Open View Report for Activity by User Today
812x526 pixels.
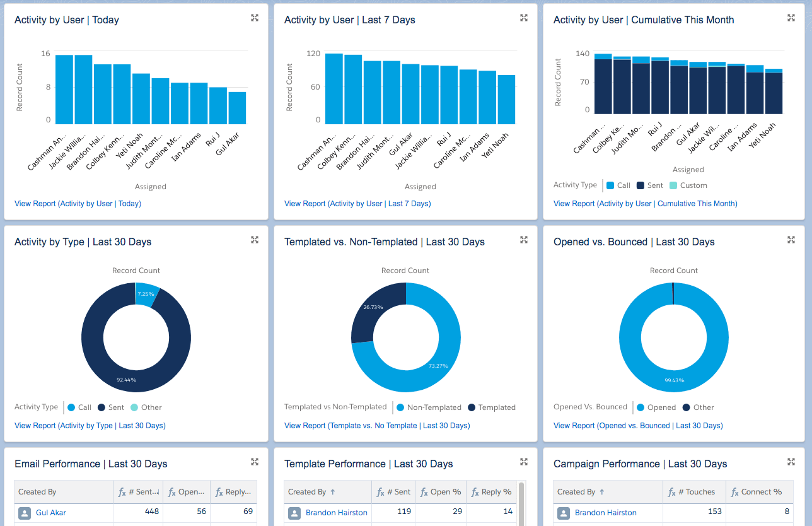tap(77, 203)
